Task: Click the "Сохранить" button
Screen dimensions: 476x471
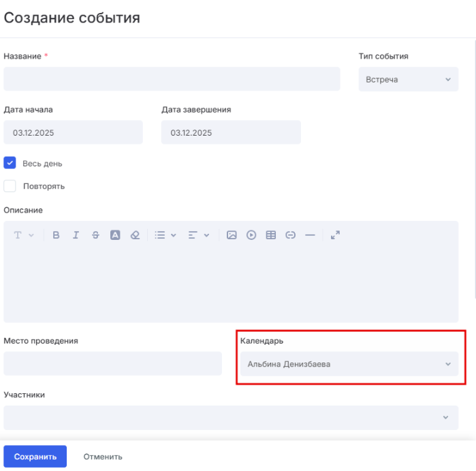Action: 35,457
